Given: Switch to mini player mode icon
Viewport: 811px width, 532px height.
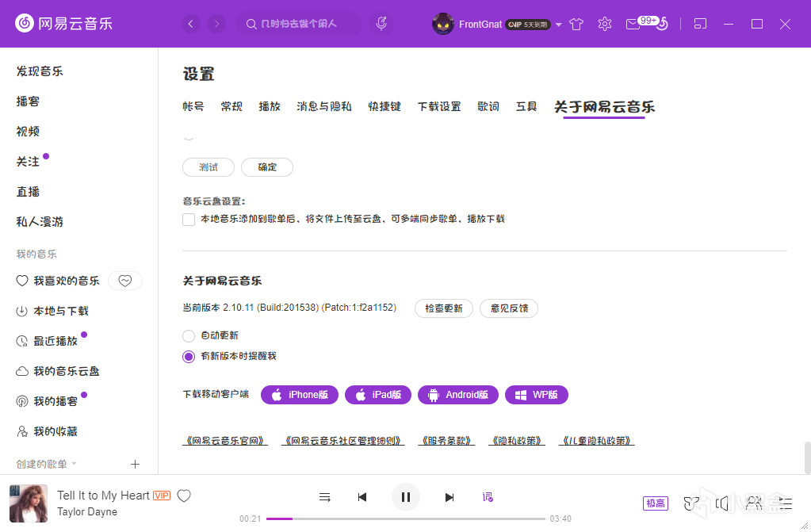Looking at the screenshot, I should pyautogui.click(x=700, y=24).
